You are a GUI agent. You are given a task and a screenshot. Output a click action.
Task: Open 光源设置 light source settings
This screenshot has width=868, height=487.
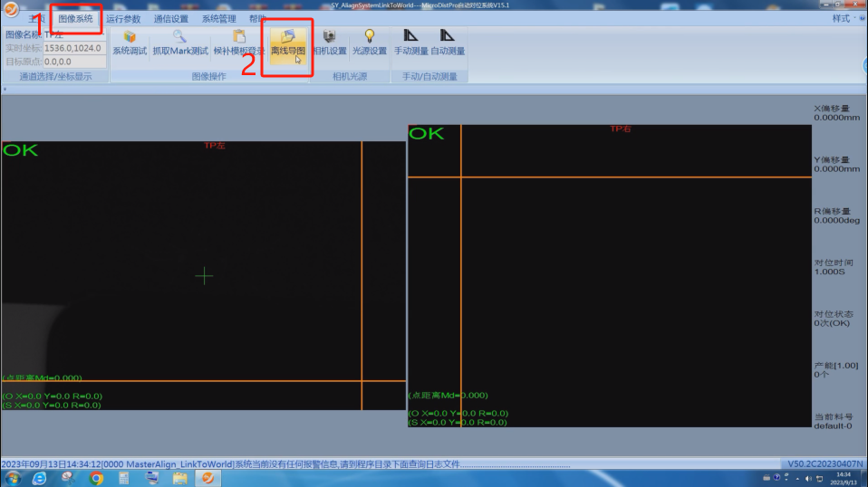[369, 43]
